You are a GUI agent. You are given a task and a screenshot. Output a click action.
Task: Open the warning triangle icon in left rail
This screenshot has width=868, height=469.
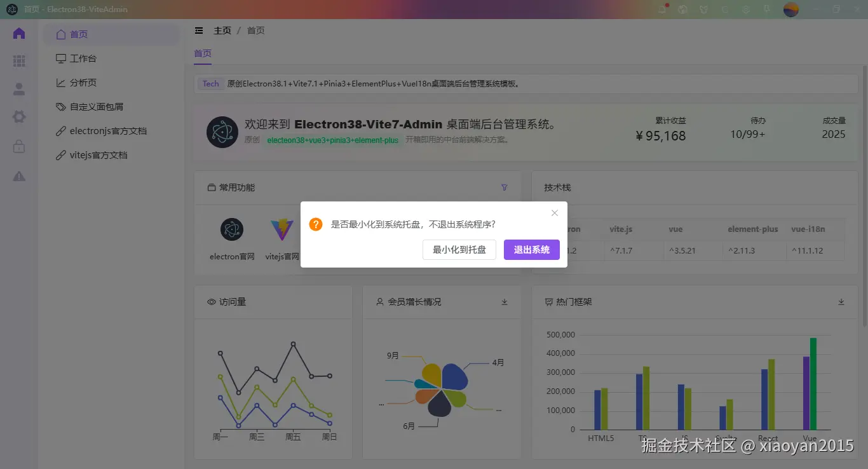pyautogui.click(x=19, y=176)
